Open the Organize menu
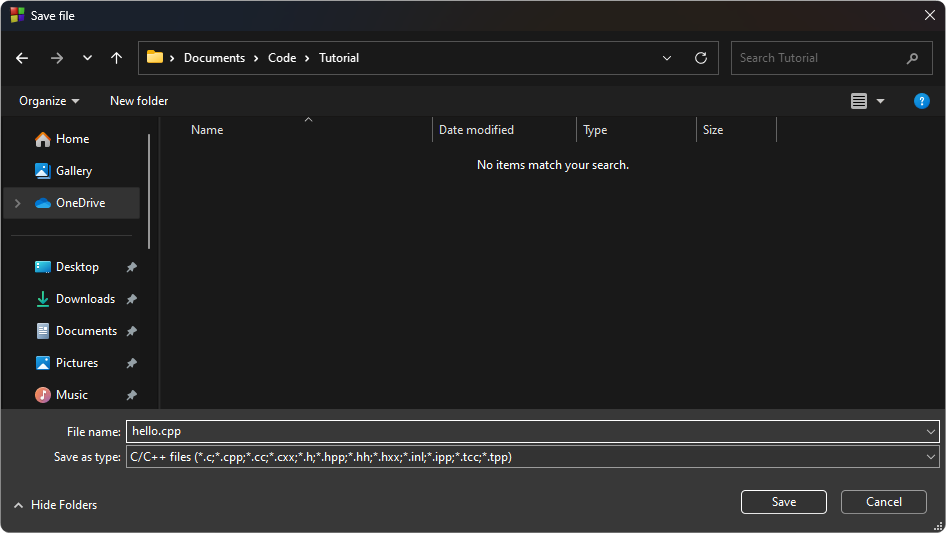The width and height of the screenshot is (946, 533). 49,101
